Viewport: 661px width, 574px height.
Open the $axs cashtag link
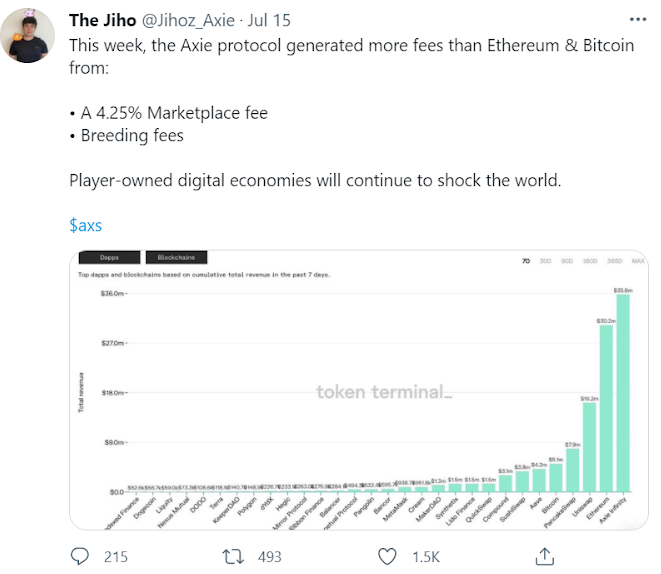tap(86, 225)
